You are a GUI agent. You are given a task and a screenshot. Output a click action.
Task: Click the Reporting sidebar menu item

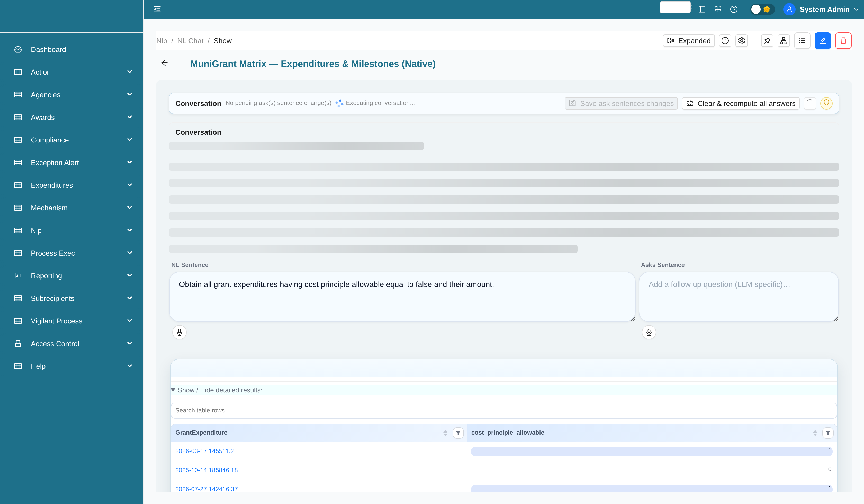click(x=72, y=276)
